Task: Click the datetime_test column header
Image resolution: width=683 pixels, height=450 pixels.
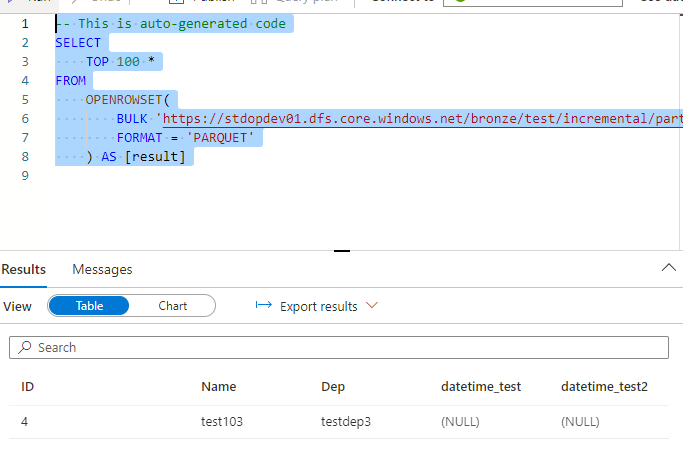Action: pos(481,387)
